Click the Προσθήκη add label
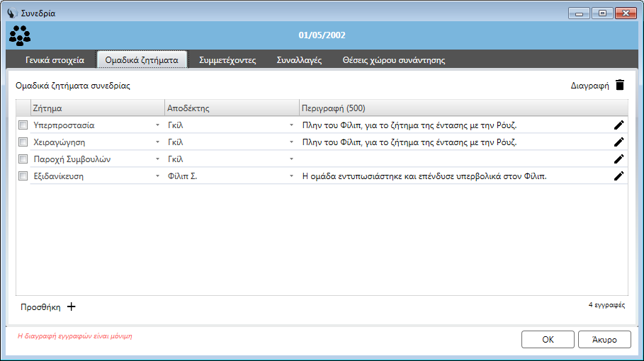 tap(40, 307)
